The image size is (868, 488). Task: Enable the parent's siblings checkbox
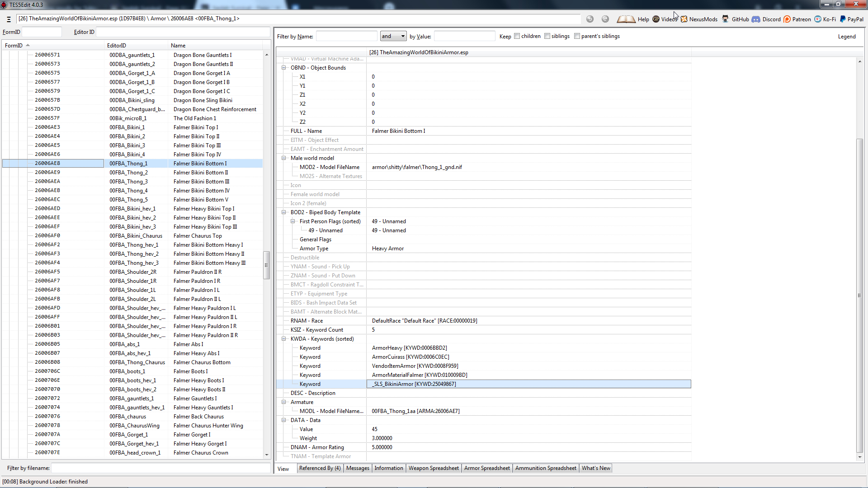(577, 36)
